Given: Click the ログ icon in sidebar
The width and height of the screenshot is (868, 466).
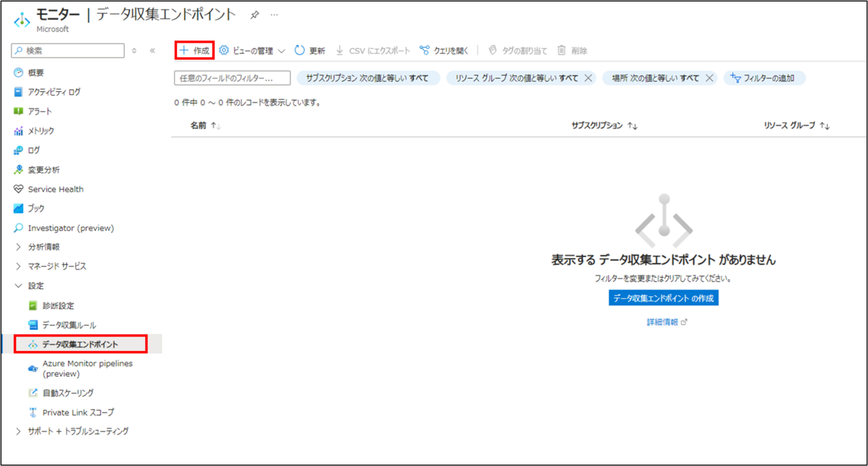Looking at the screenshot, I should point(19,151).
